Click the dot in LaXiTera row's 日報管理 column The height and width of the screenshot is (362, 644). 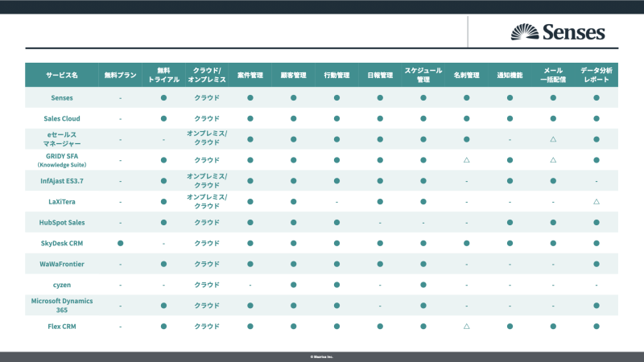coord(380,202)
